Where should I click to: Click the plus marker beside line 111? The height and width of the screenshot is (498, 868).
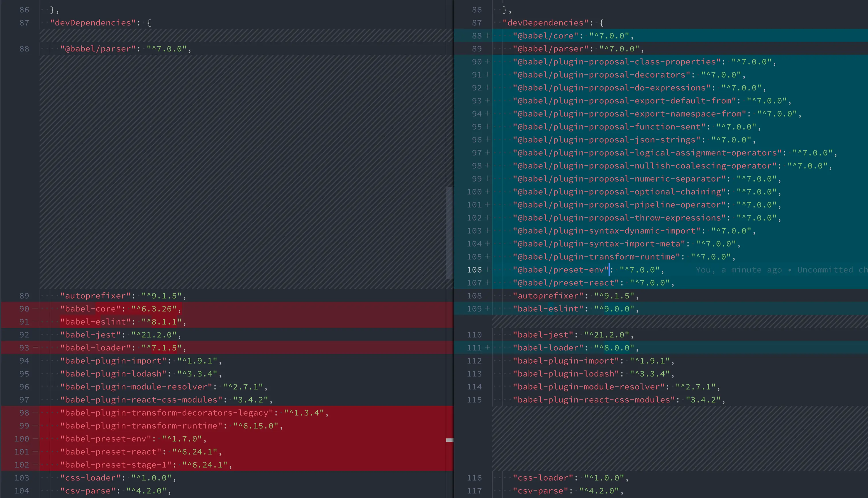coord(488,348)
